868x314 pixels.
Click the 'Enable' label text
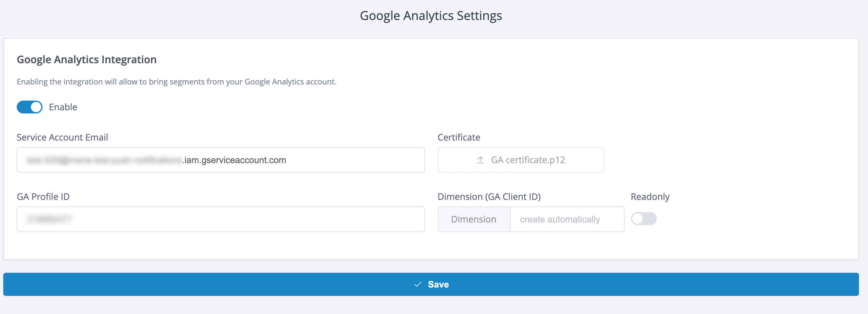coord(63,107)
